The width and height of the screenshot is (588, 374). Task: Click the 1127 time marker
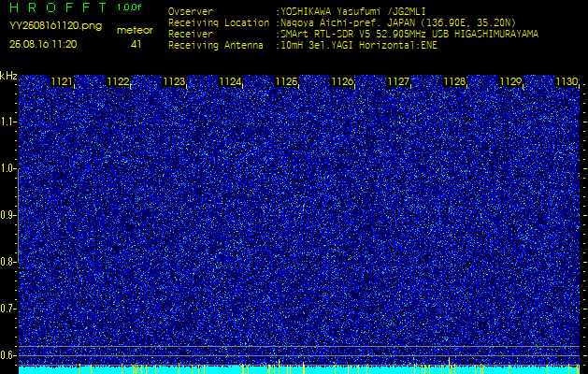(x=398, y=81)
